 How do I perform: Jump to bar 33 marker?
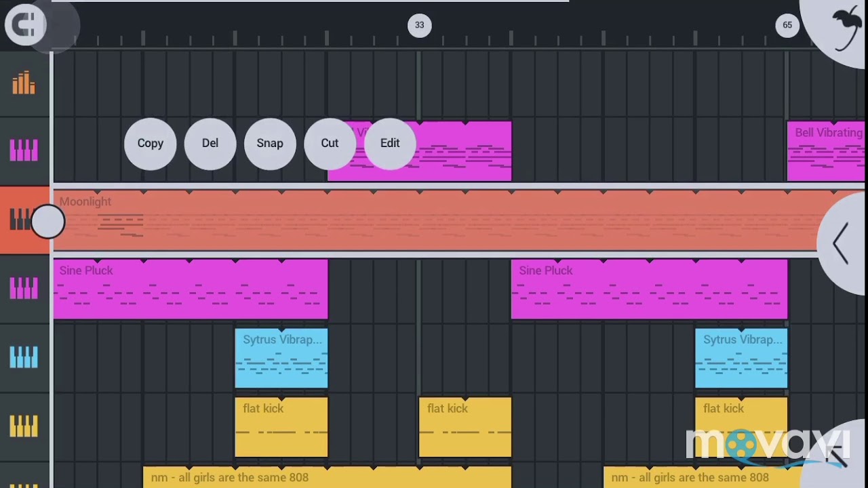(419, 25)
